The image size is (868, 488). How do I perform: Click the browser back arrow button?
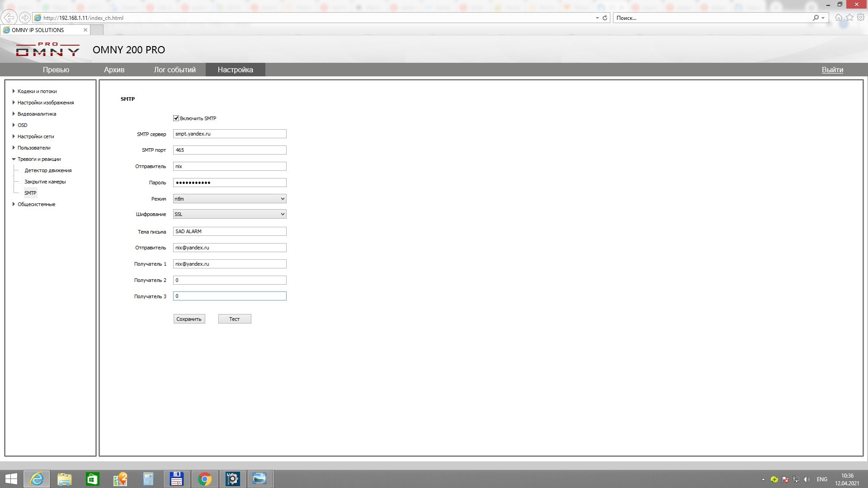[x=9, y=18]
